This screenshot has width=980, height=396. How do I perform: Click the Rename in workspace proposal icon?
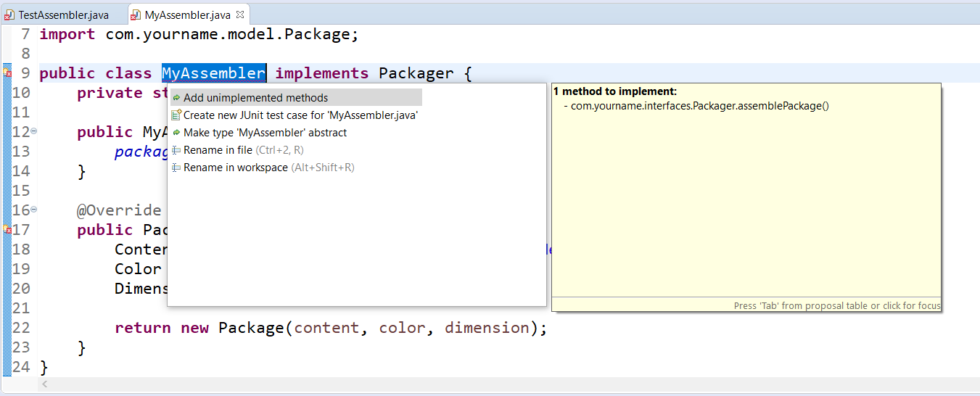pyautogui.click(x=176, y=168)
